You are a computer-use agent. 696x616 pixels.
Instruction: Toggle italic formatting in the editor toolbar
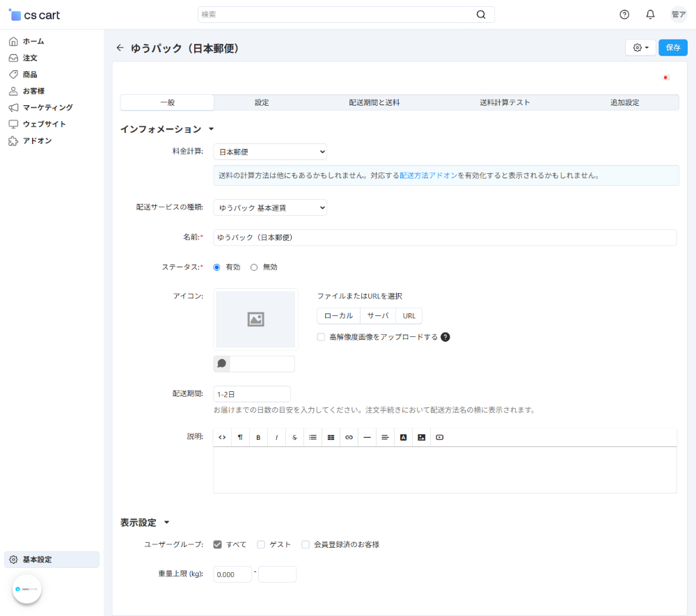click(x=276, y=437)
